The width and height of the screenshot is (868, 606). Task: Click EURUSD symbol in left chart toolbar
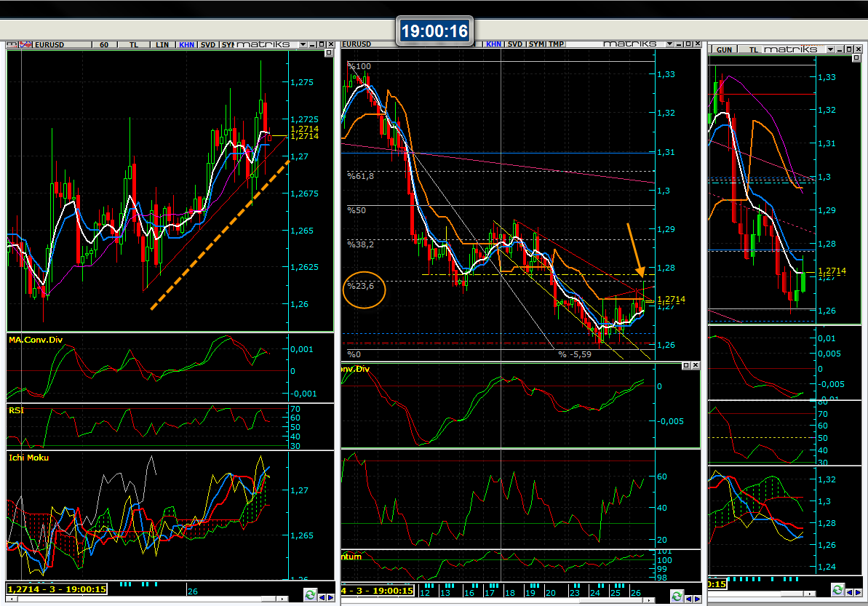[49, 44]
